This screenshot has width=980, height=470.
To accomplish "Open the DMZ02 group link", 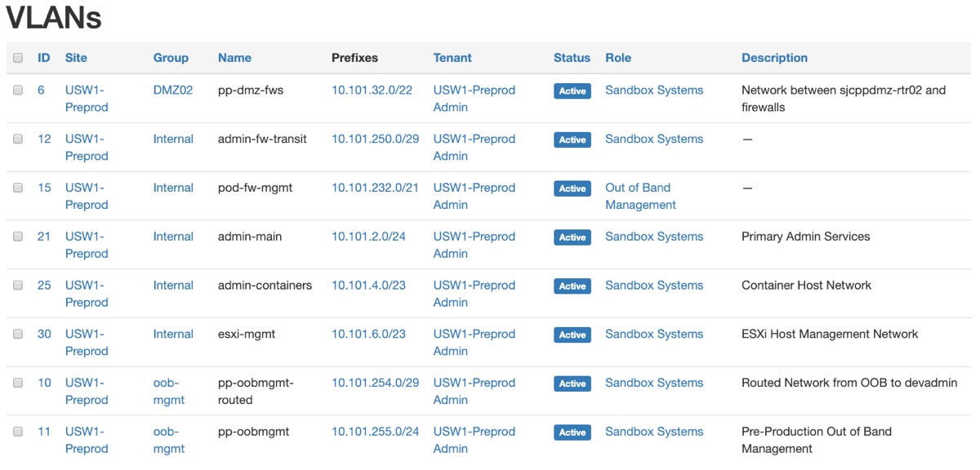I will click(173, 91).
